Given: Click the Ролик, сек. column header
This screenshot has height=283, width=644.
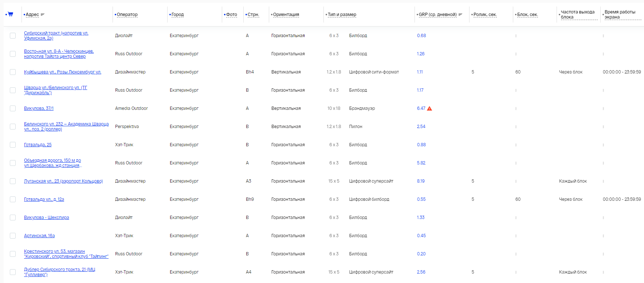Looking at the screenshot, I should (x=485, y=15).
